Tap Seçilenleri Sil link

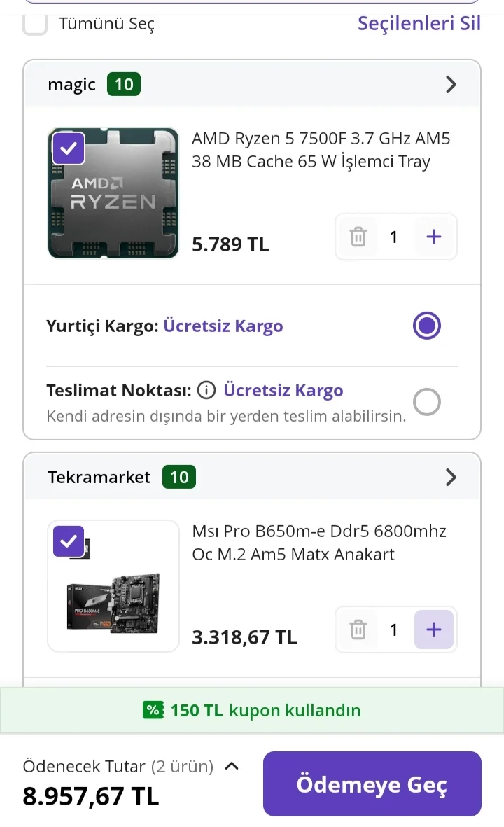coord(419,23)
